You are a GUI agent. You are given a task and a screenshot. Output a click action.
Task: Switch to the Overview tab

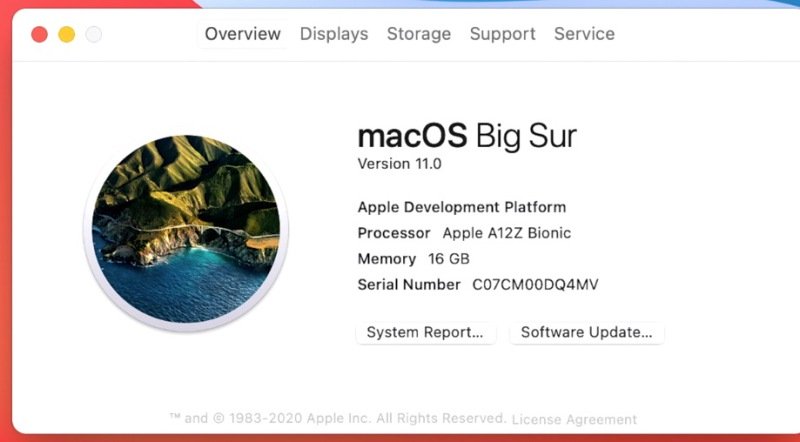pyautogui.click(x=242, y=34)
